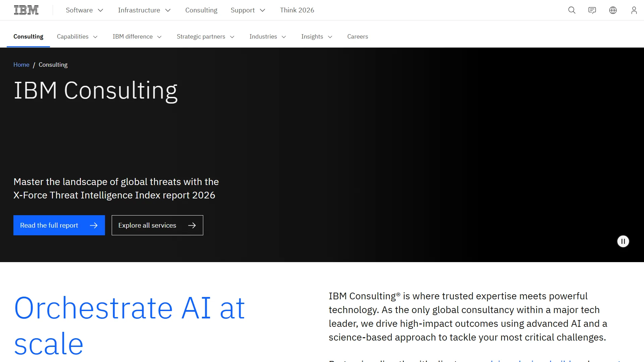Go to the Careers page
This screenshot has width=644, height=362.
pyautogui.click(x=358, y=37)
